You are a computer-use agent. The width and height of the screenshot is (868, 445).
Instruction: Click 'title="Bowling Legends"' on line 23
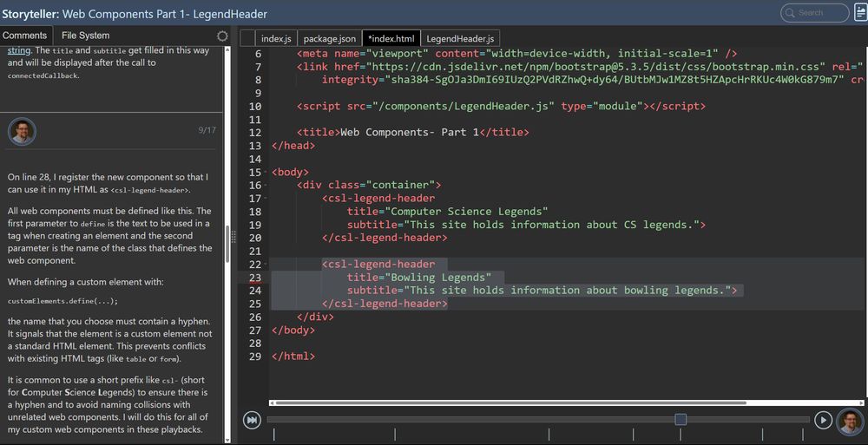(419, 278)
